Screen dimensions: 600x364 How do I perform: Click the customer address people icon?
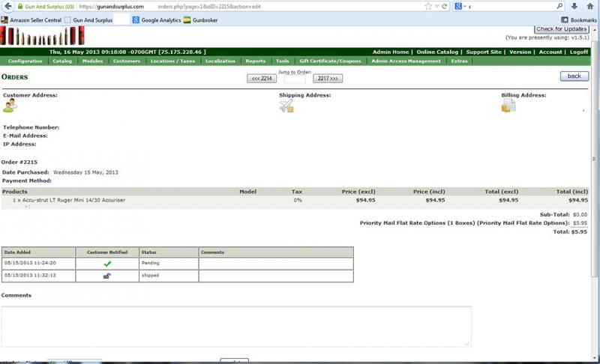pos(10,106)
